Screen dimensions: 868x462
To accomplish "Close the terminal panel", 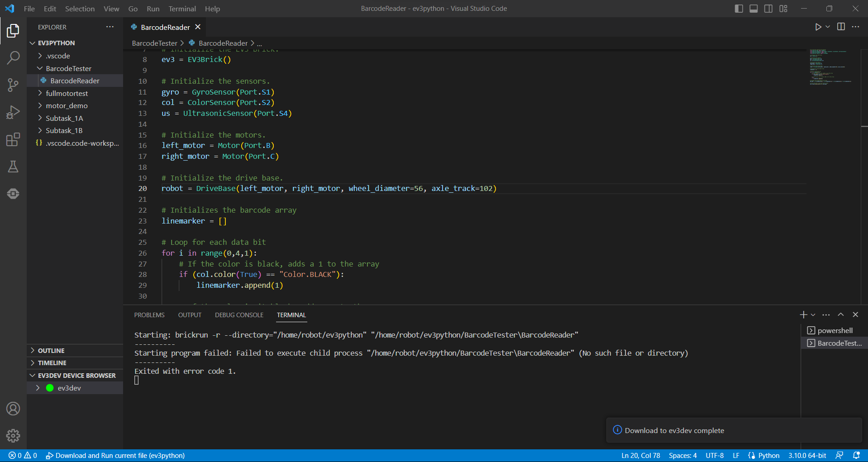I will tap(855, 314).
